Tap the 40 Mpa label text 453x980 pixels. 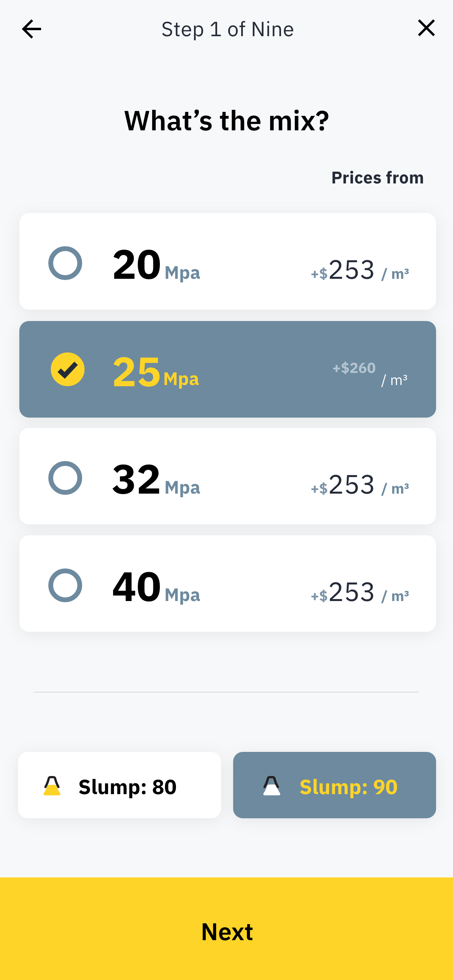click(x=156, y=587)
